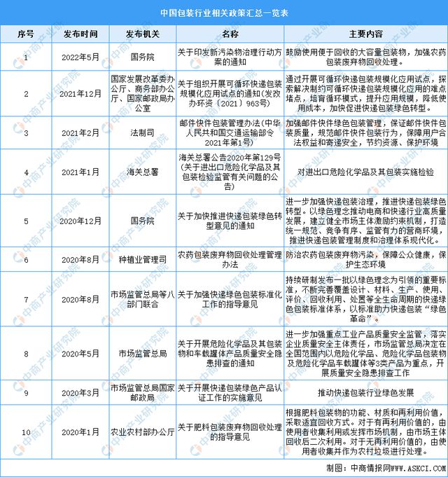Click 国务院 in row 1

click(x=143, y=57)
